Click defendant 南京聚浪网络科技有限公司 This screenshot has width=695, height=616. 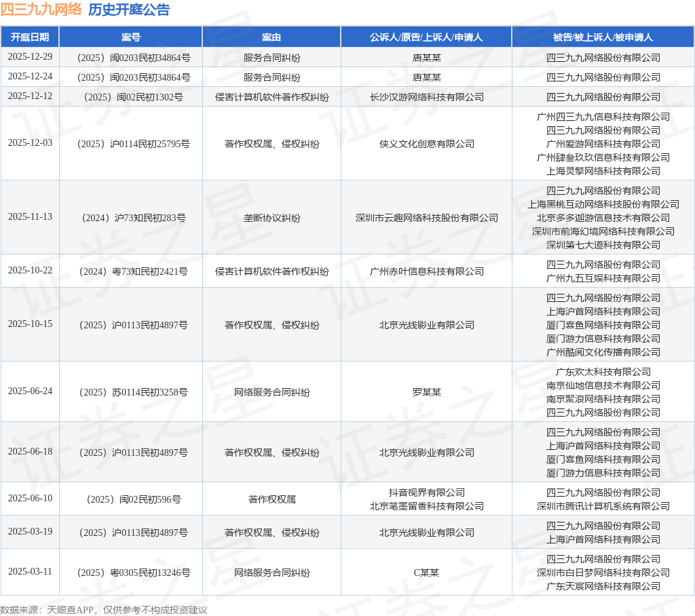[x=603, y=399]
